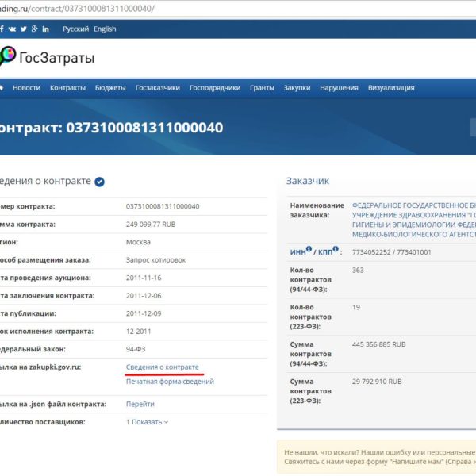Select contract signing date 2011-12-06
Screen dimensions: 476x476
[x=144, y=296]
